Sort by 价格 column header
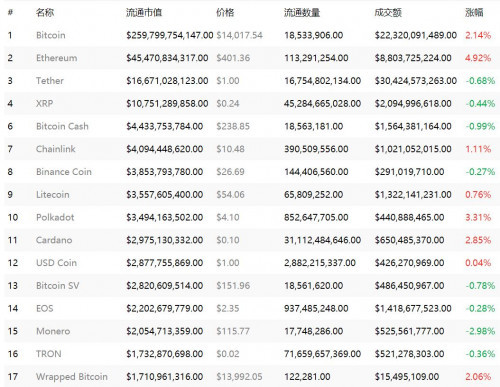The width and height of the screenshot is (500, 387). (225, 13)
